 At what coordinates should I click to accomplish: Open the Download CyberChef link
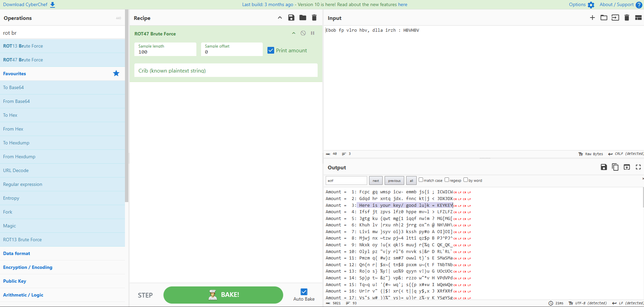tap(26, 4)
